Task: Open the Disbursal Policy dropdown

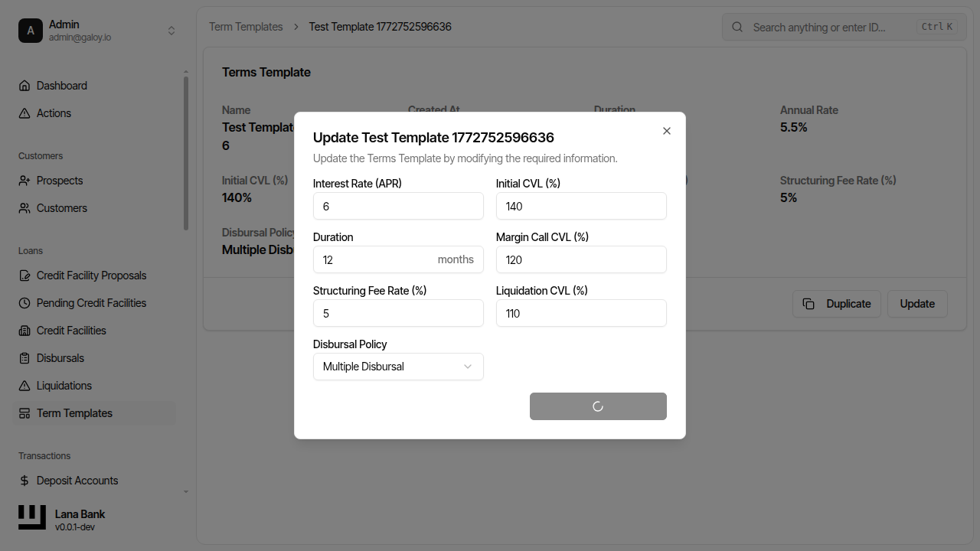Action: coord(398,367)
